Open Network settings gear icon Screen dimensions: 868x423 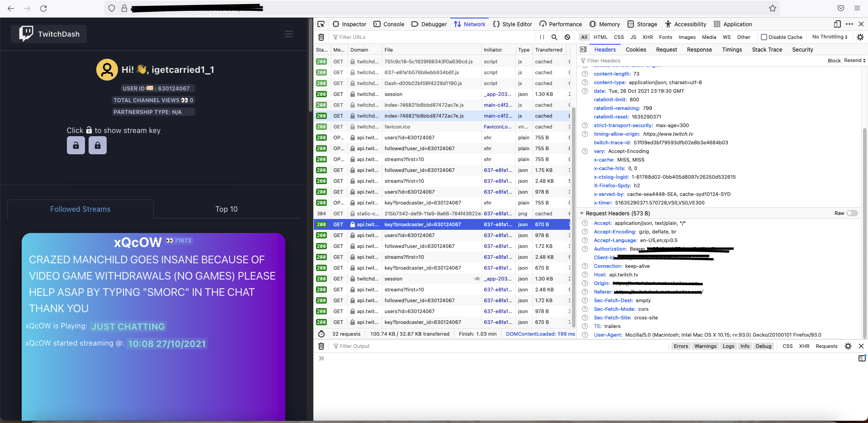coord(860,37)
